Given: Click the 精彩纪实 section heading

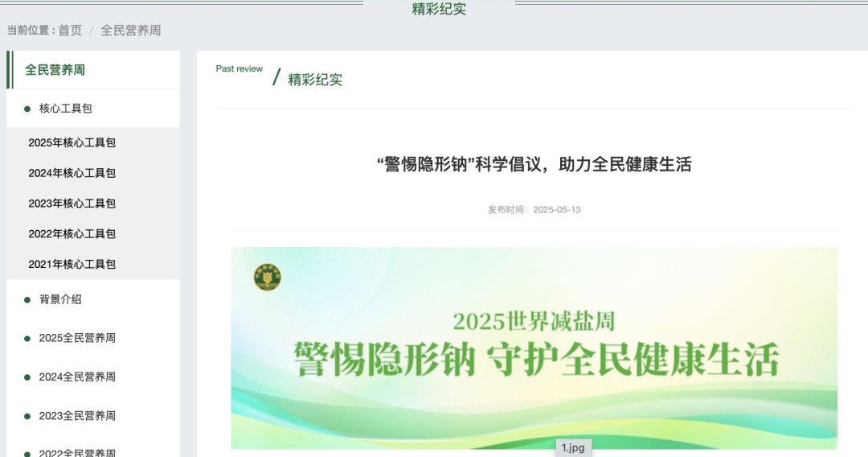Looking at the screenshot, I should click(315, 80).
